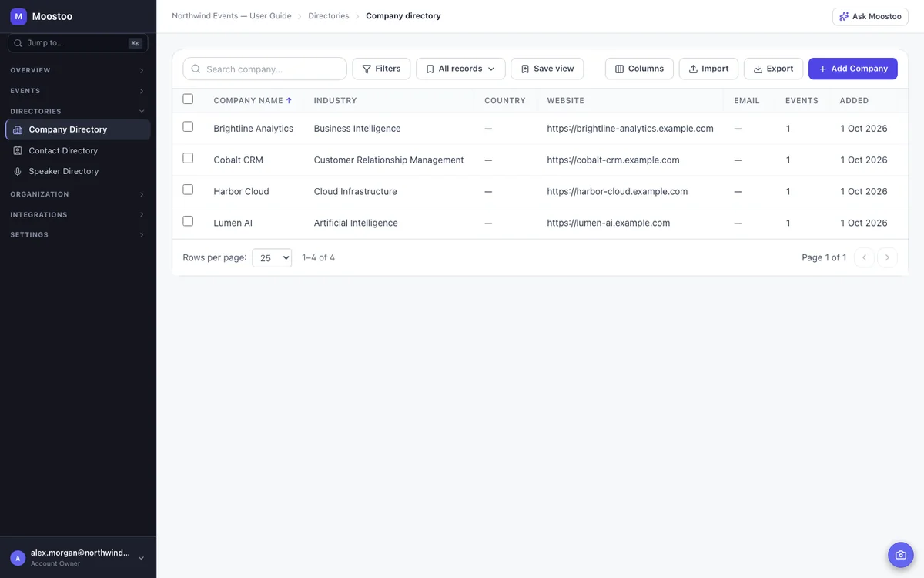Select the Lumen AI row checkbox
The height and width of the screenshot is (578, 924).
188,221
